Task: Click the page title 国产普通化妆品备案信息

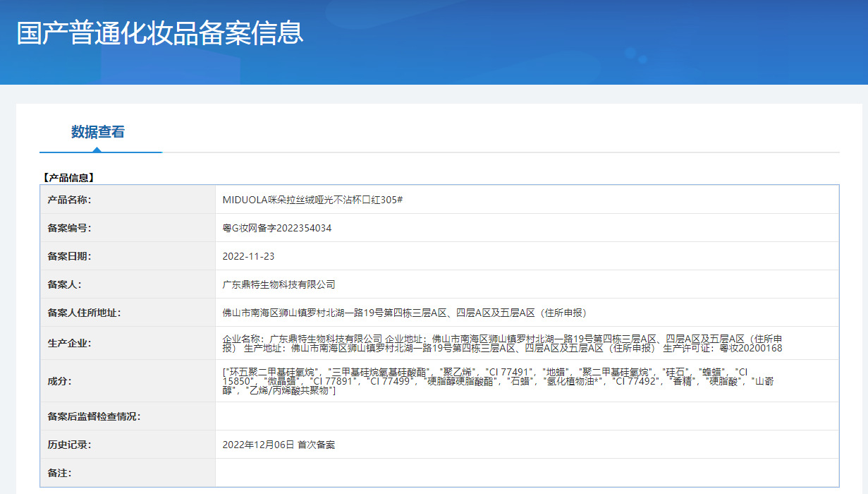Action: (160, 32)
